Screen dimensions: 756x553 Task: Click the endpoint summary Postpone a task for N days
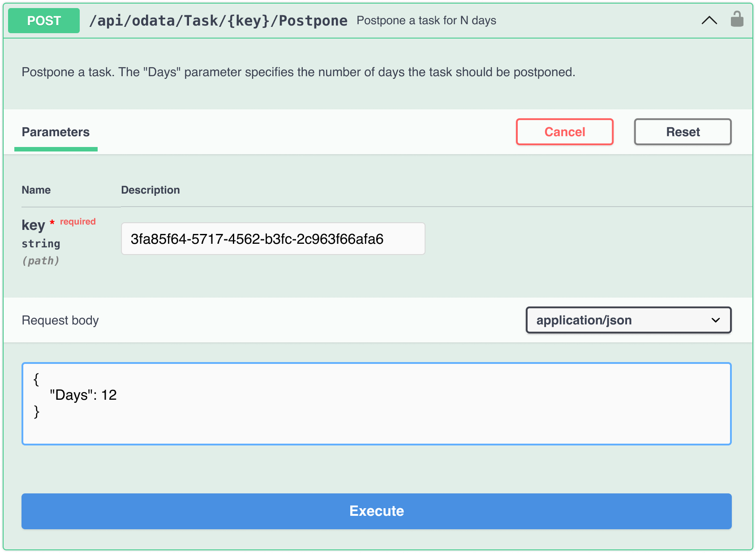426,20
